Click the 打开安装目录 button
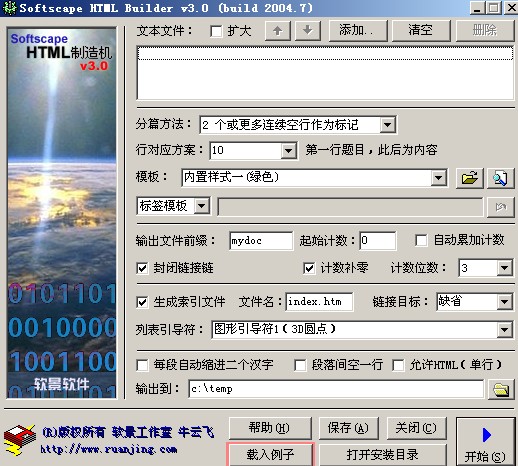This screenshot has height=466, width=518. click(x=383, y=454)
